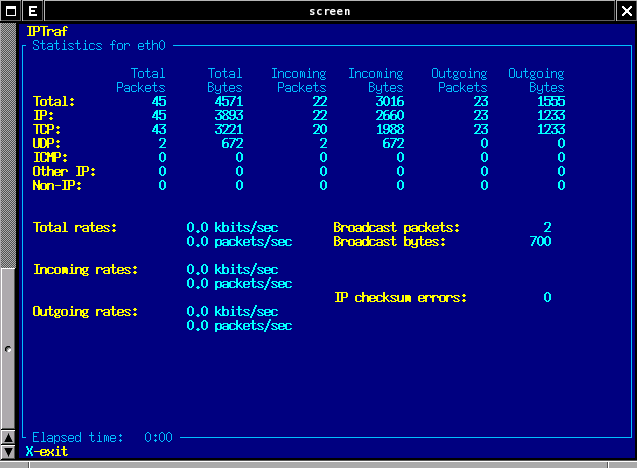Click total rate '0.0 kbits/sec' value
Screen dimensions: 637x468
pos(232,227)
